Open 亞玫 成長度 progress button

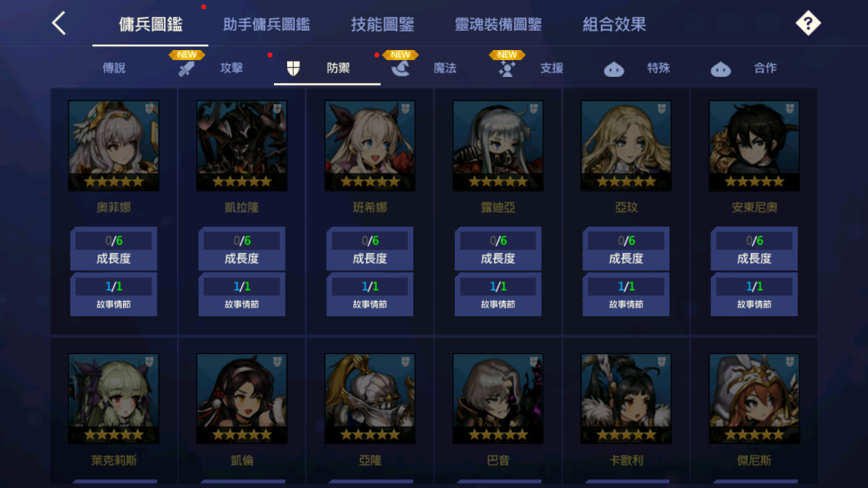click(626, 249)
